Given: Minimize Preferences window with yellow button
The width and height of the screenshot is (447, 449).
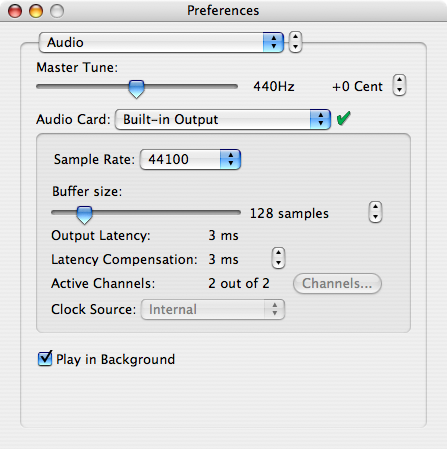Looking at the screenshot, I should 36,11.
